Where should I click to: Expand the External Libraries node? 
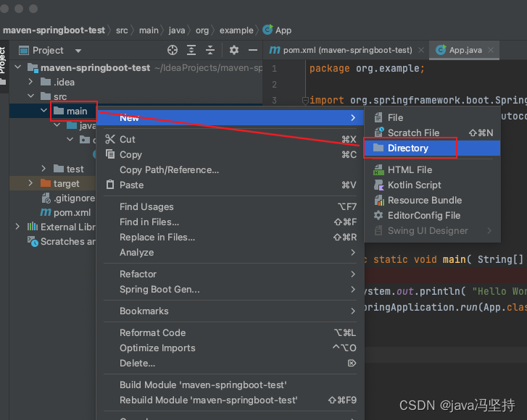[x=17, y=227]
